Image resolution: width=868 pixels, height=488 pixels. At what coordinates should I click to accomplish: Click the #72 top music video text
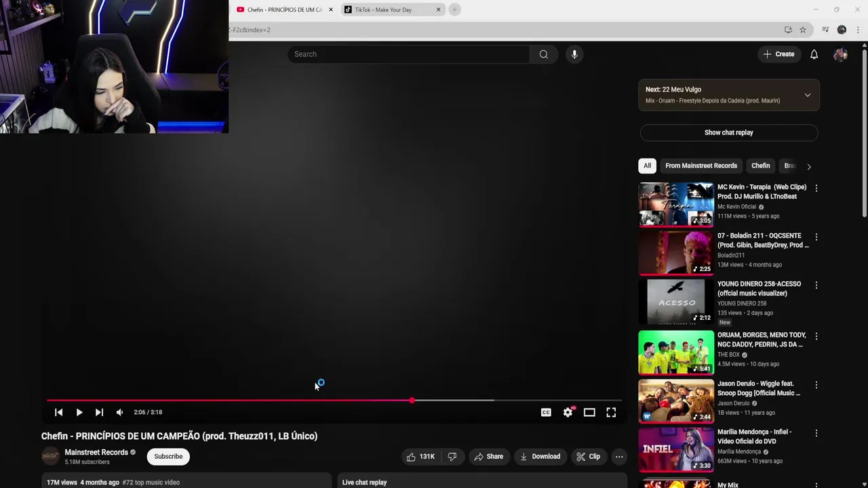pos(151,483)
